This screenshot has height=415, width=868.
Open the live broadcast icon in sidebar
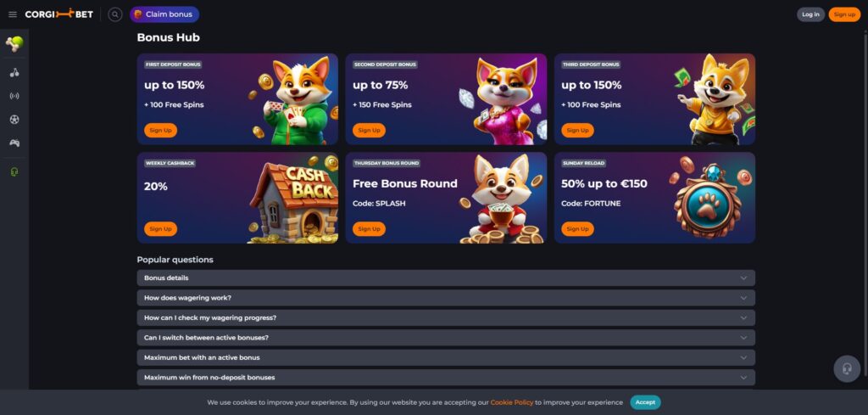14,96
